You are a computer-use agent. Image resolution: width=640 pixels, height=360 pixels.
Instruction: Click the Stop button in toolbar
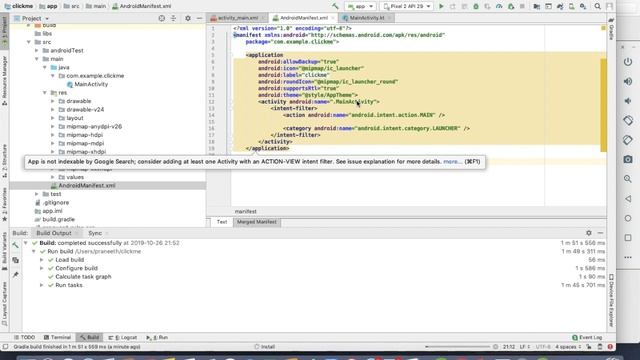click(x=522, y=7)
